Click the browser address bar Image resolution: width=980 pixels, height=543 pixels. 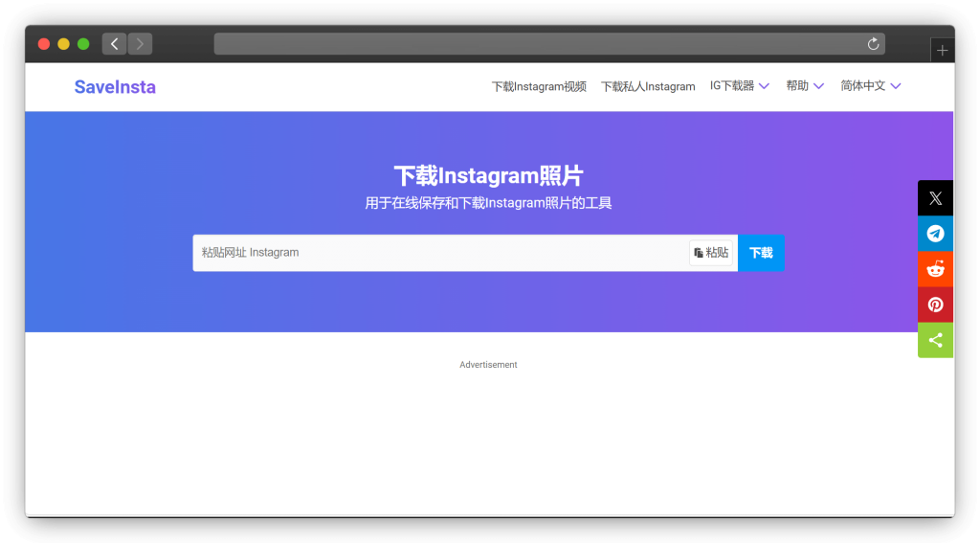pyautogui.click(x=549, y=44)
